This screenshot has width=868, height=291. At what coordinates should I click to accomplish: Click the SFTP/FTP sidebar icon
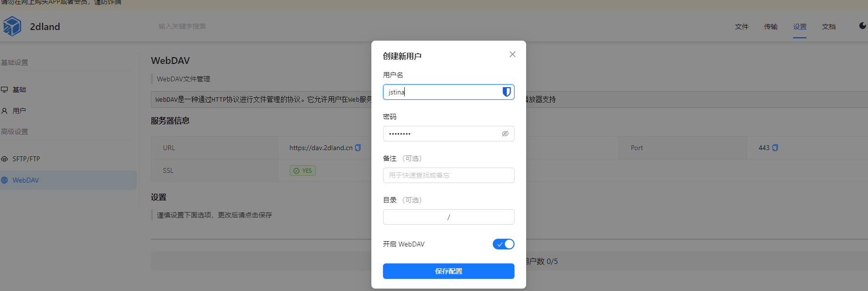point(4,159)
